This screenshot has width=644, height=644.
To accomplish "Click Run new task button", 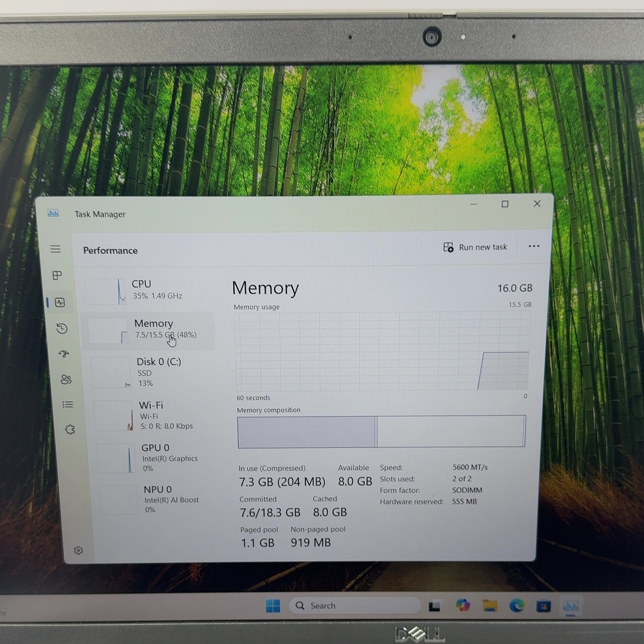I will (475, 247).
